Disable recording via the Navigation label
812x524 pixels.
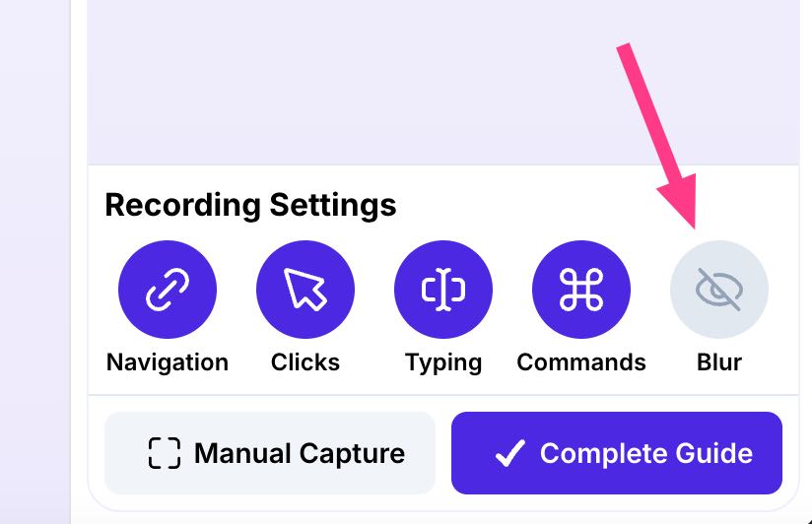[168, 362]
